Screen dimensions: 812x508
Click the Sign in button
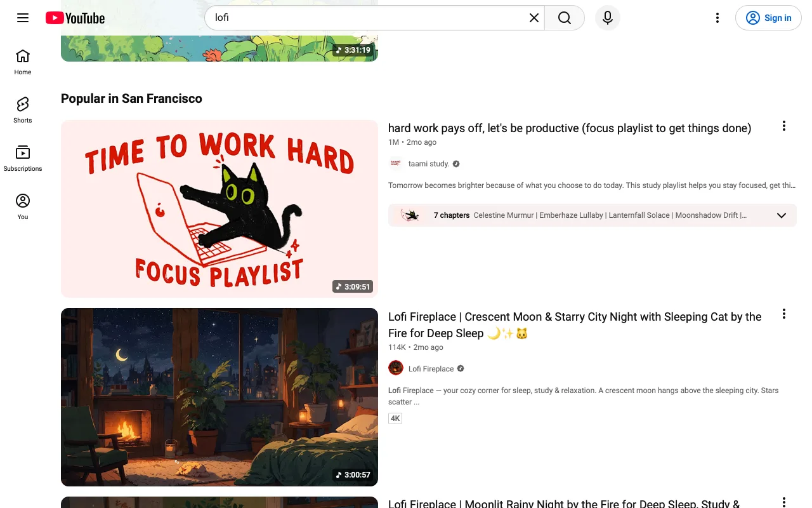(x=768, y=18)
